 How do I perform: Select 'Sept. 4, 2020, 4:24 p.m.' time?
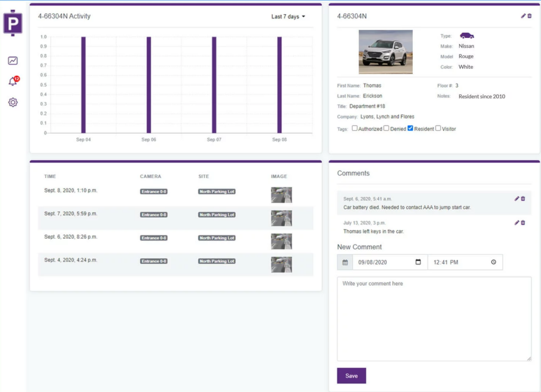pos(71,260)
